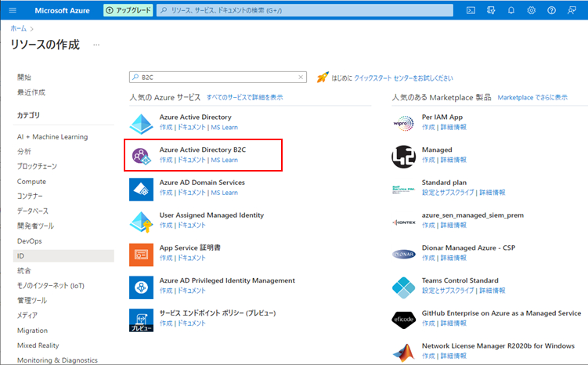Select the コンテナー category

[x=30, y=196]
